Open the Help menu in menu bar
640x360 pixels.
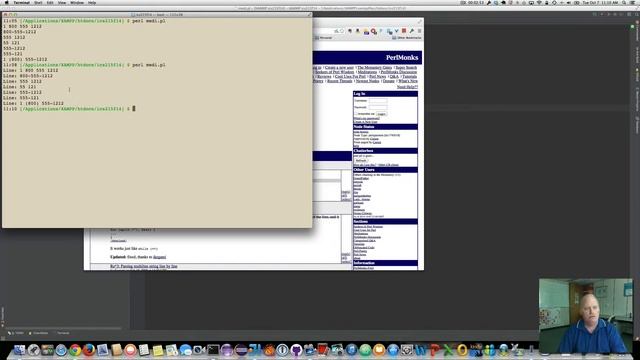[92, 2]
